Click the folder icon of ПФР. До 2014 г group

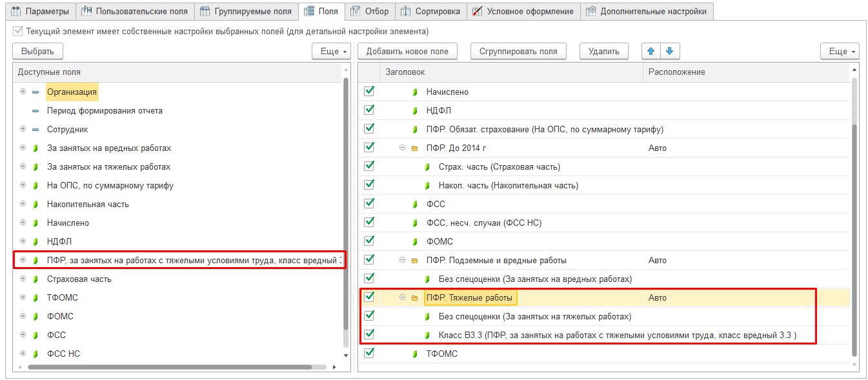414,148
